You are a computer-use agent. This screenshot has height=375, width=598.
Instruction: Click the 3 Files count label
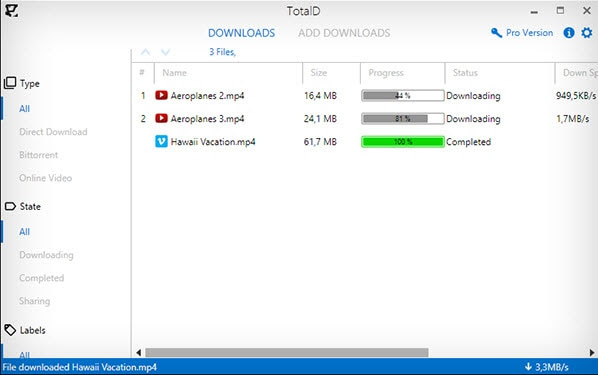coord(222,52)
